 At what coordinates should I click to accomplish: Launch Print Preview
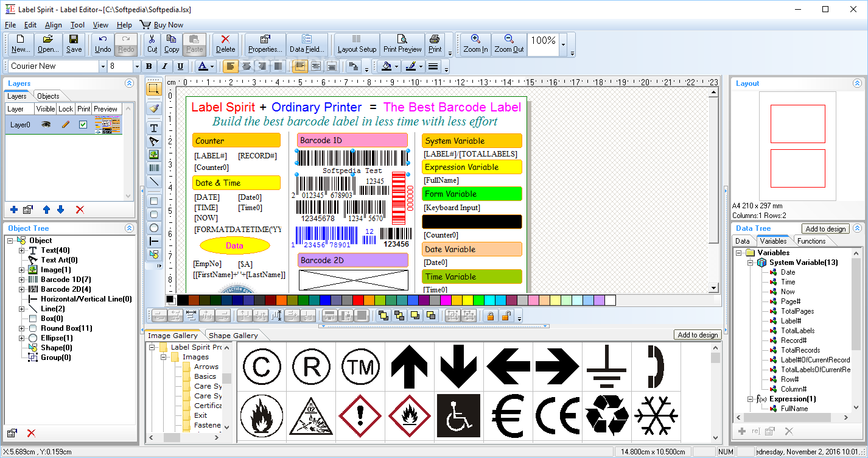[x=402, y=44]
